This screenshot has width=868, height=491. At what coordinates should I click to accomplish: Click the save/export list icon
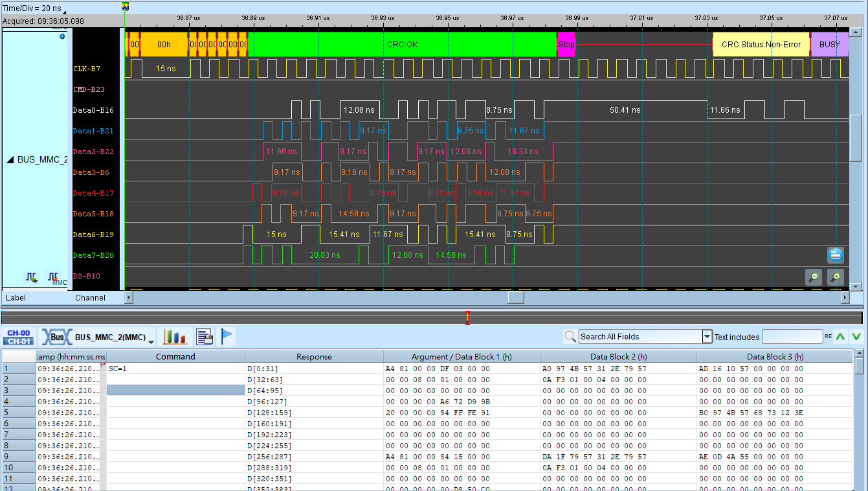click(205, 337)
